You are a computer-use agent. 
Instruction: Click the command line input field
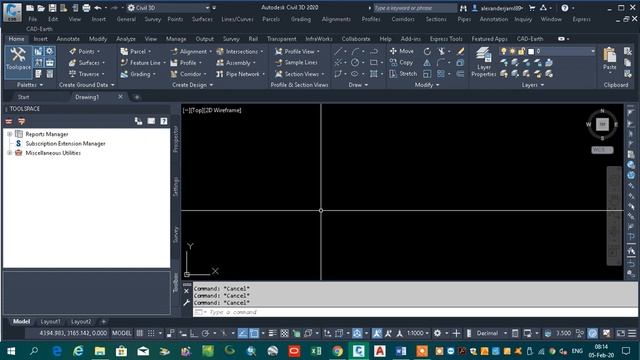pyautogui.click(x=415, y=312)
